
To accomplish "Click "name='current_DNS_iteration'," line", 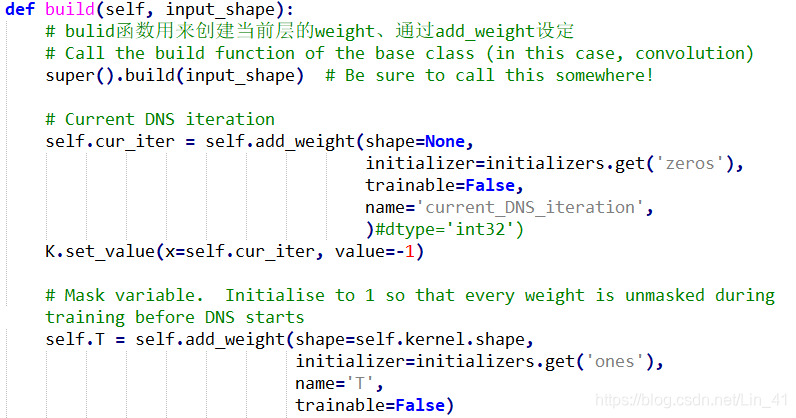I will [x=509, y=208].
